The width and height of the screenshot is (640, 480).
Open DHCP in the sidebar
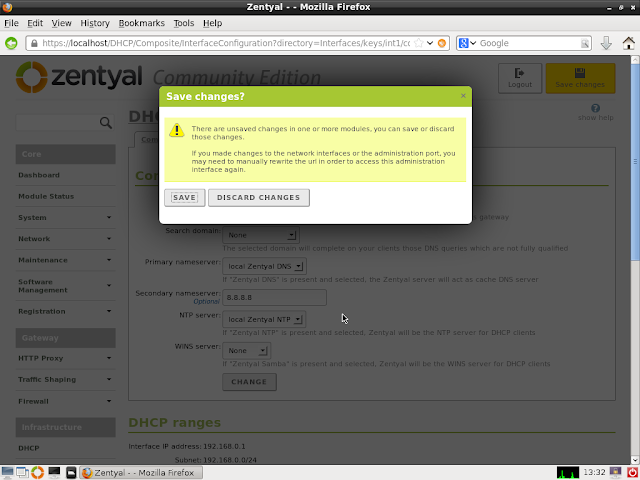tap(29, 448)
